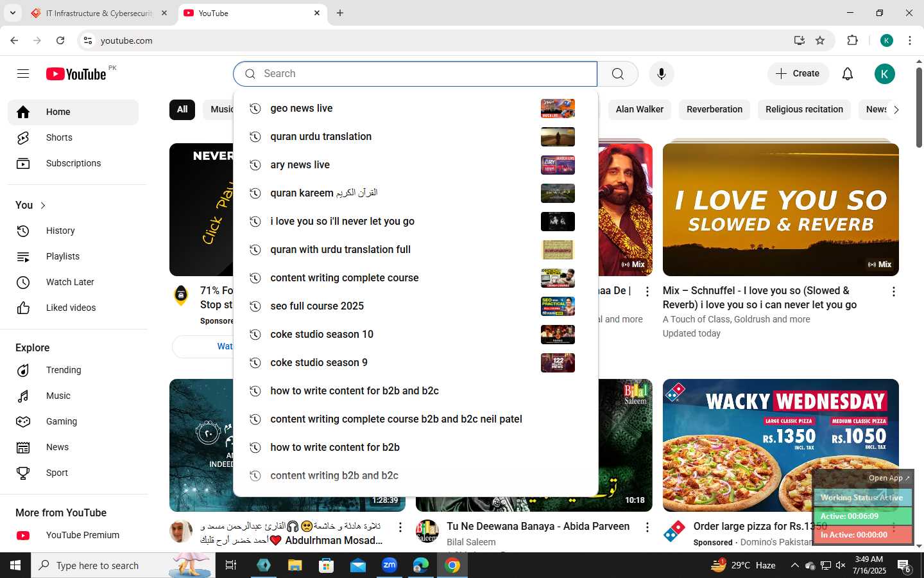The image size is (924, 578).
Task: Choose suggestion 'ary news live'
Action: [x=416, y=165]
